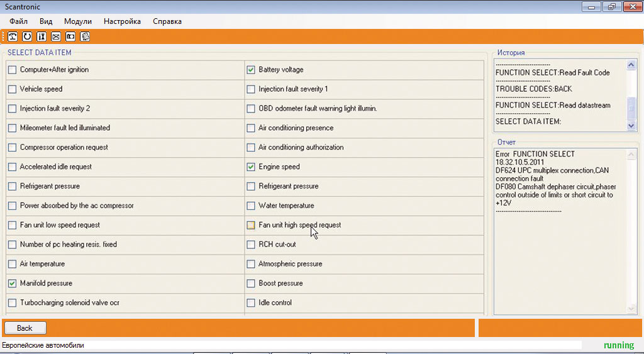Open the Файл menu

click(18, 21)
